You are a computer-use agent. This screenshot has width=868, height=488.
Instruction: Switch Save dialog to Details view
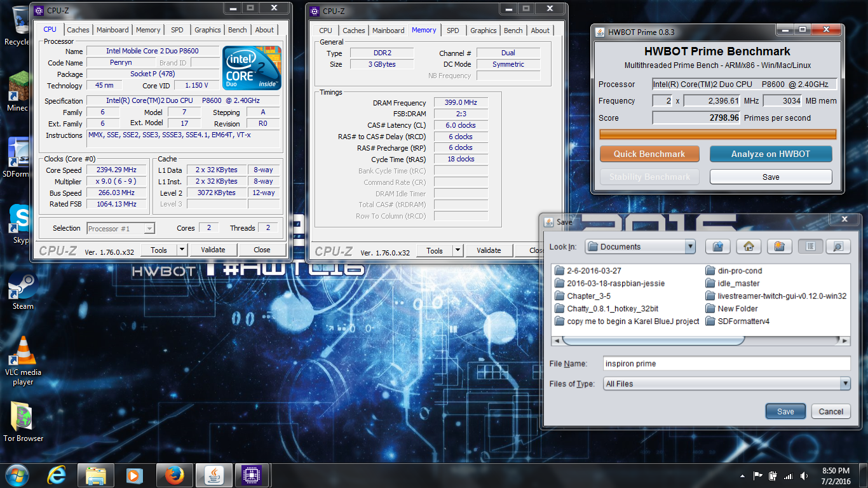pyautogui.click(x=838, y=247)
